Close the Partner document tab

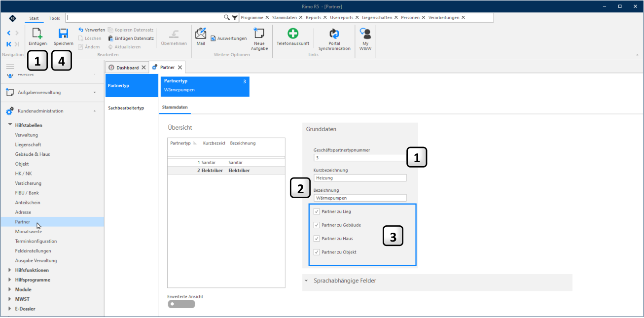(x=180, y=68)
